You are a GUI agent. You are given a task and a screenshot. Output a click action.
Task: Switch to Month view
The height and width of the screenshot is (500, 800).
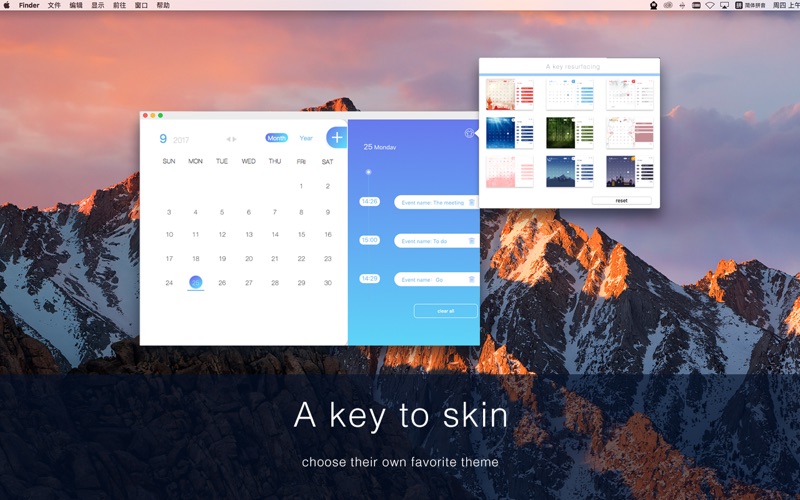click(x=277, y=138)
